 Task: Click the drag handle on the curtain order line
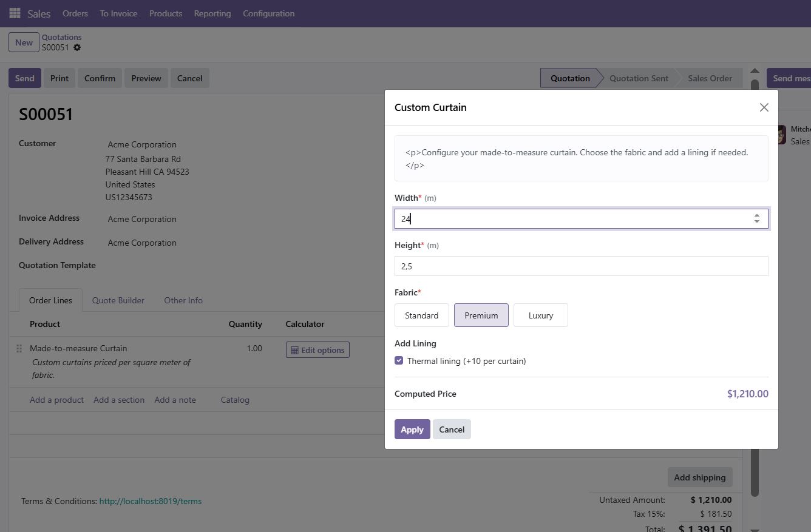(x=19, y=348)
